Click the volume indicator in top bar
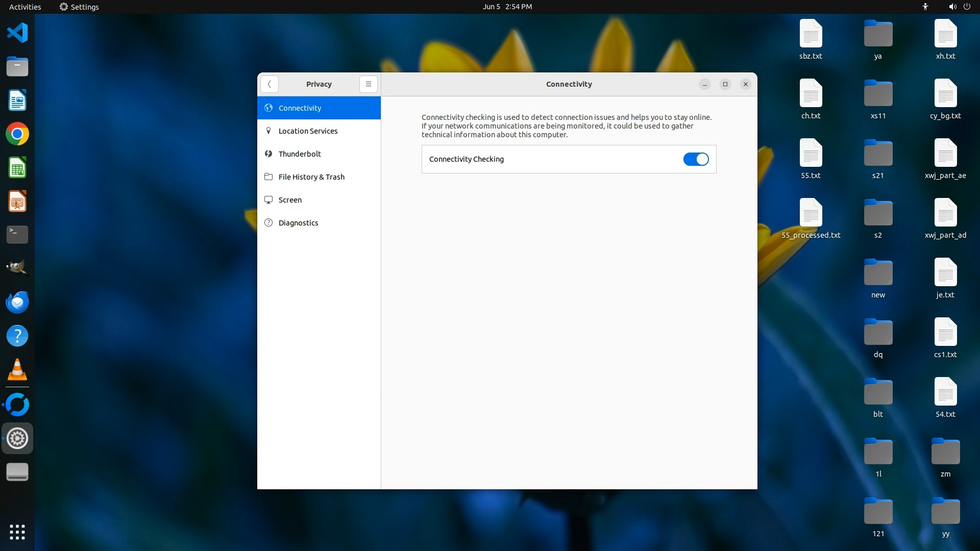Screen dimensions: 980x551 952,7
